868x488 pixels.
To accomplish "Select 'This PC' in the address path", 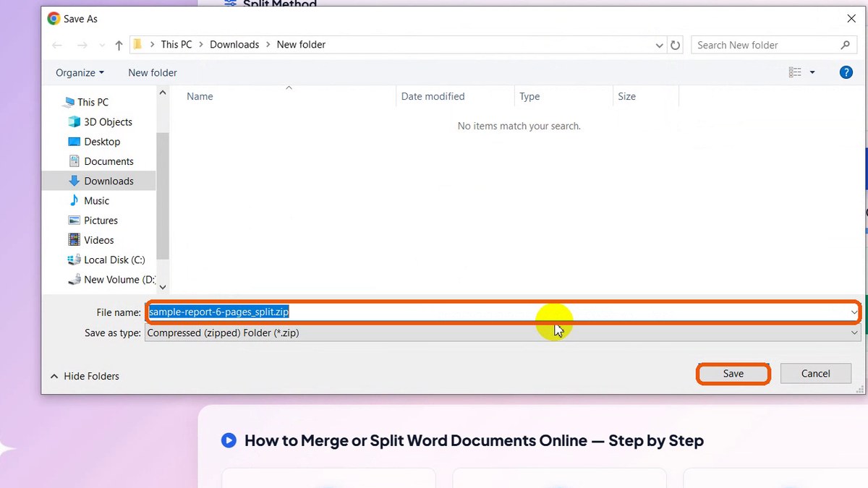I will click(176, 44).
